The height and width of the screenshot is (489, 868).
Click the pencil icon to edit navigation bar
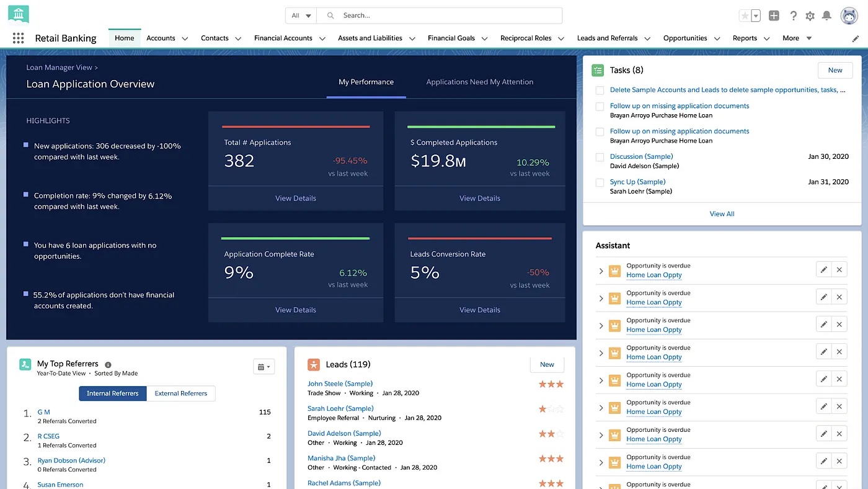click(x=856, y=38)
